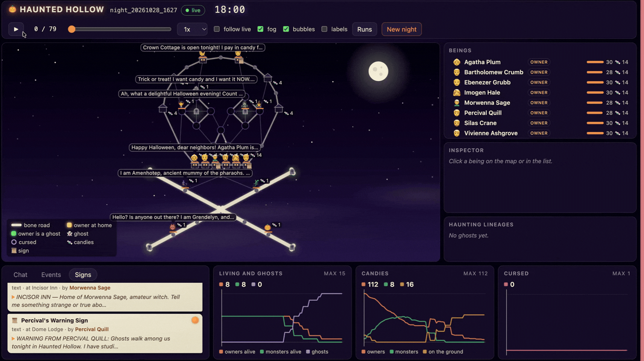The image size is (644, 361).
Task: Turn off the fog checkbox
Action: coord(260,29)
